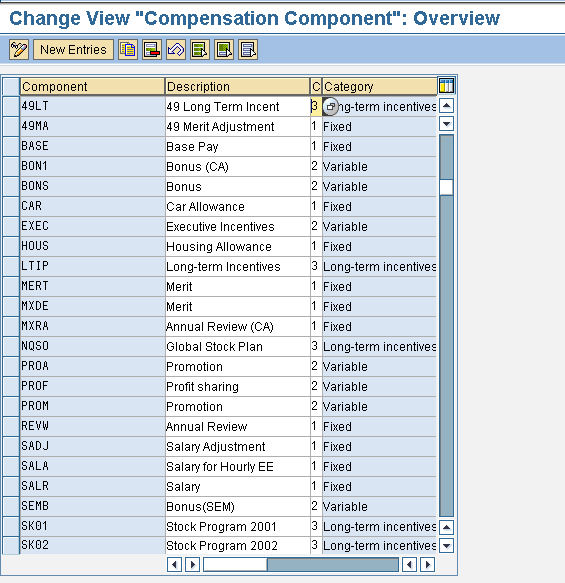Screen dimensions: 565x583
Task: Select the row selector for BASE
Action: pos(11,146)
